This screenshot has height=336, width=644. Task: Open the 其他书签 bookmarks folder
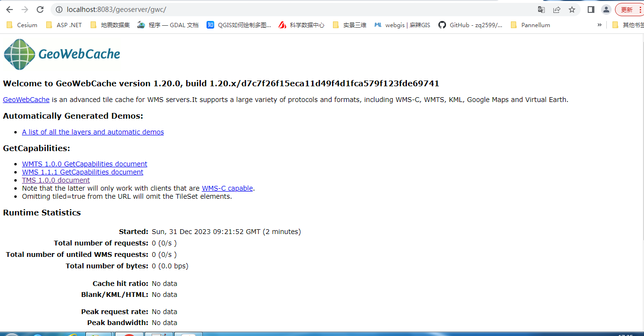pyautogui.click(x=628, y=25)
